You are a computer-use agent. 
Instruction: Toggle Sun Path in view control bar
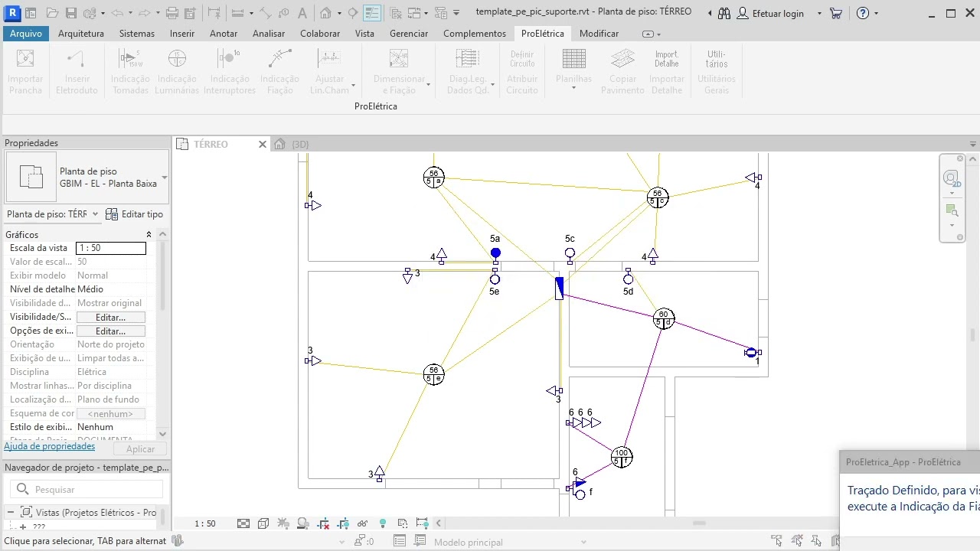(283, 523)
